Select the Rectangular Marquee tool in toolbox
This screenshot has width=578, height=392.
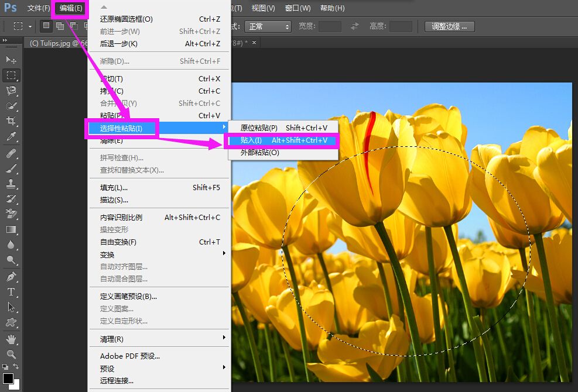point(11,75)
